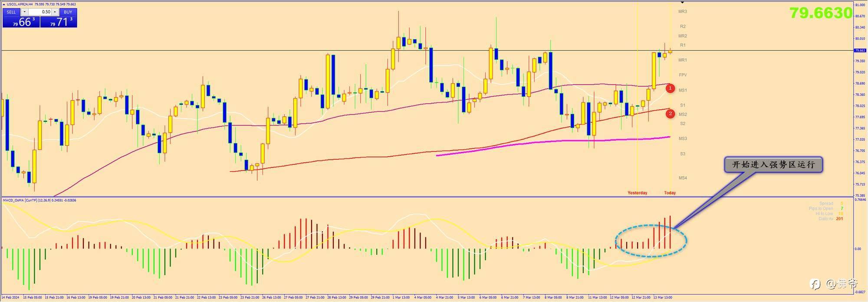
Task: Select the red circle marker labeled 2
Action: coord(670,114)
